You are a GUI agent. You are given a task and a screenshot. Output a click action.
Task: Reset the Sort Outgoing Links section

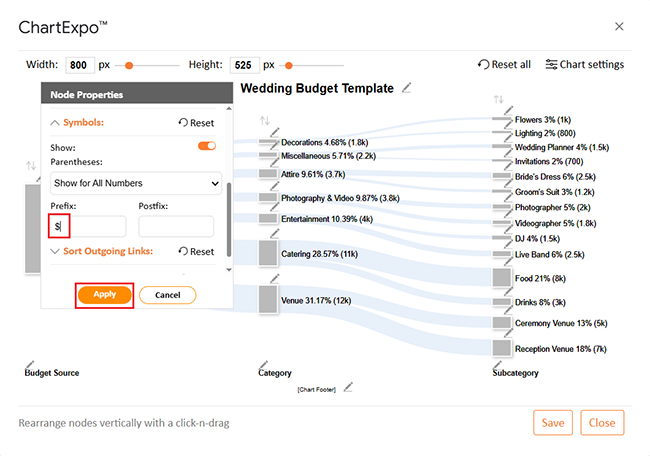196,251
